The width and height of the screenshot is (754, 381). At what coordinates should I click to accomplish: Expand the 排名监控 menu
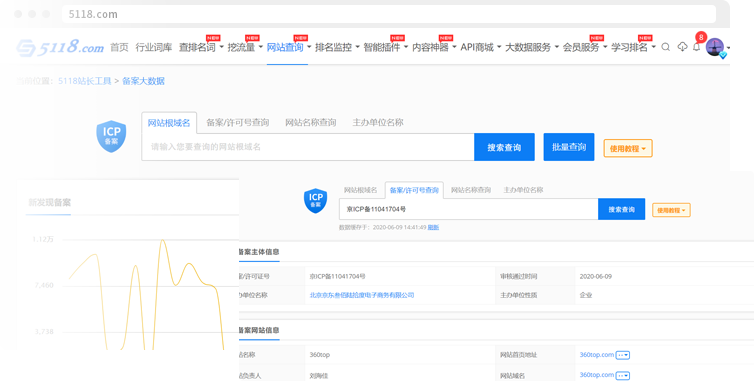[x=337, y=47]
